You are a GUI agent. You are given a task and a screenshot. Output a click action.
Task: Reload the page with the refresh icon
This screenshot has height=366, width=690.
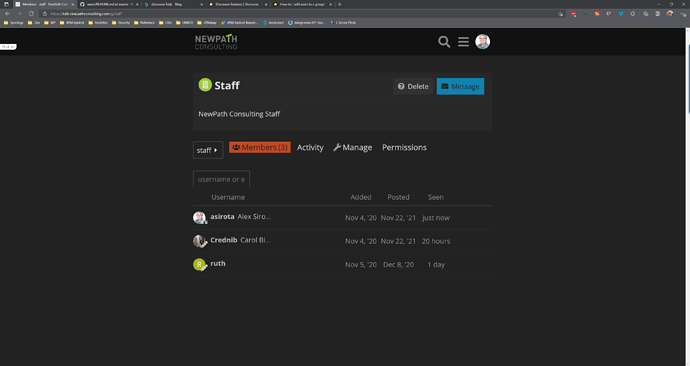click(31, 14)
